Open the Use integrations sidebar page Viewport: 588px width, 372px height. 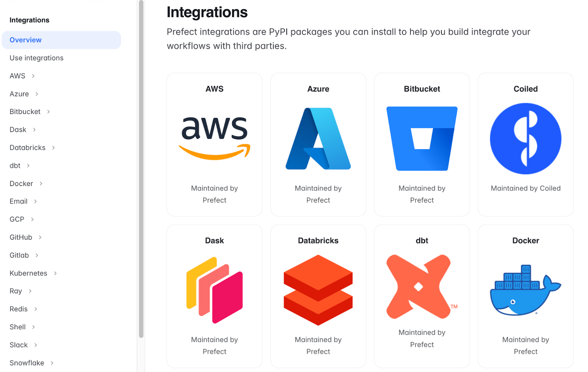[x=36, y=58]
